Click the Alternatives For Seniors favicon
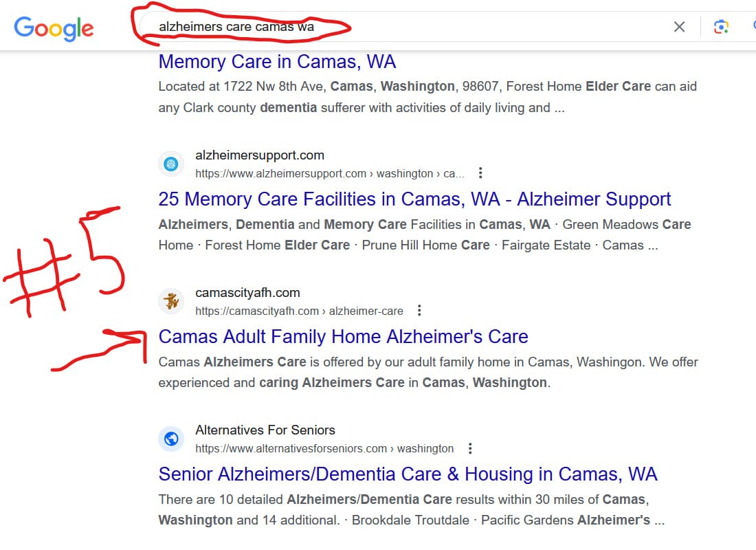This screenshot has height=550, width=756. point(171,439)
